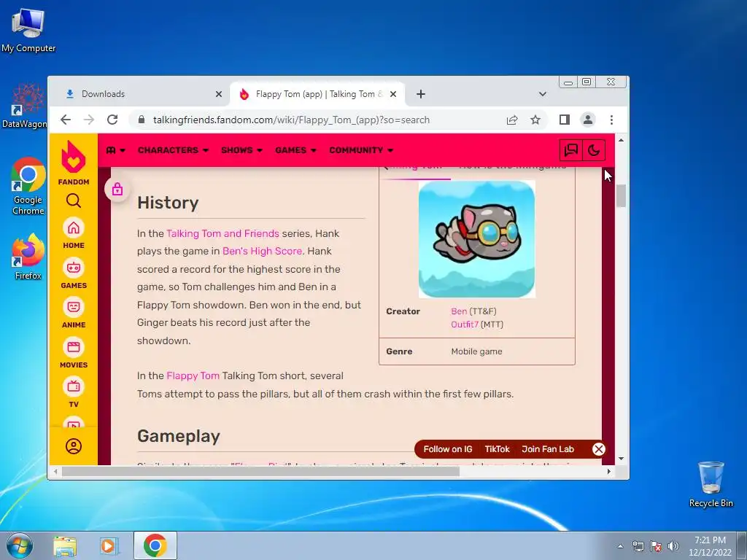The width and height of the screenshot is (747, 560).
Task: Open MOVIES section in Fandom sidebar
Action: 74,354
